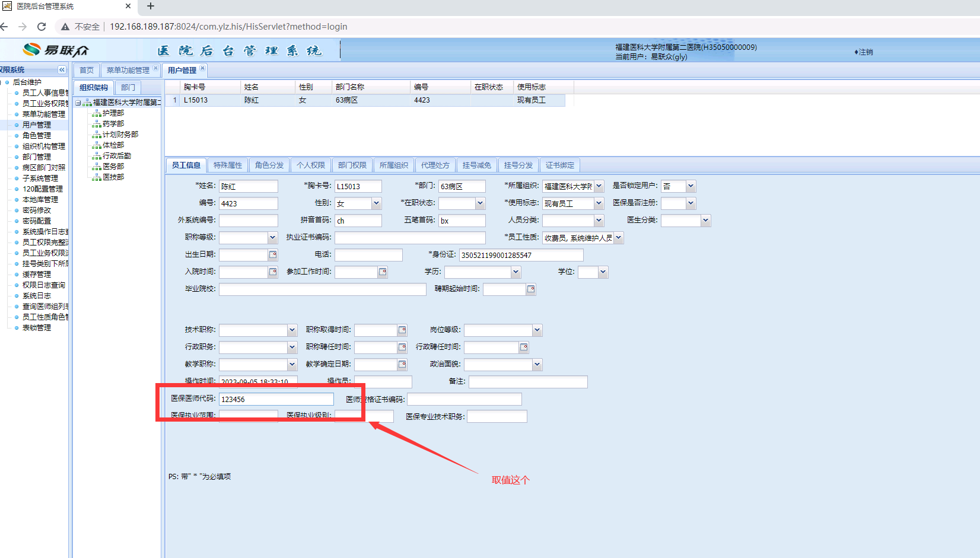Screen dimensions: 980x558
Task: Close the 用户管理 tab
Action: (202, 68)
